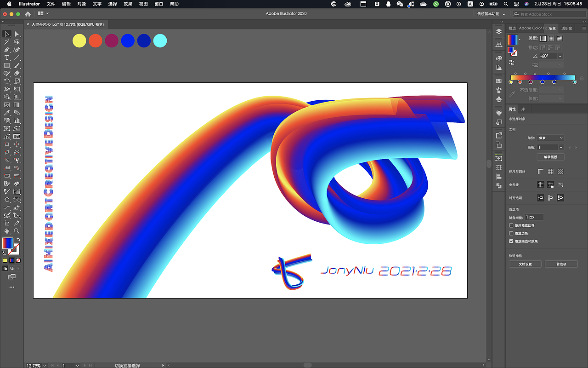The width and height of the screenshot is (588, 368).
Task: Click the 编辑画板 button
Action: (550, 157)
